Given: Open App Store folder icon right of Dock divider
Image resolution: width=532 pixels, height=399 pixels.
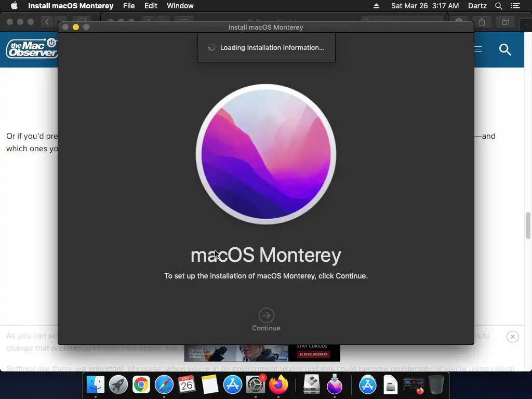Looking at the screenshot, I should click(x=368, y=384).
